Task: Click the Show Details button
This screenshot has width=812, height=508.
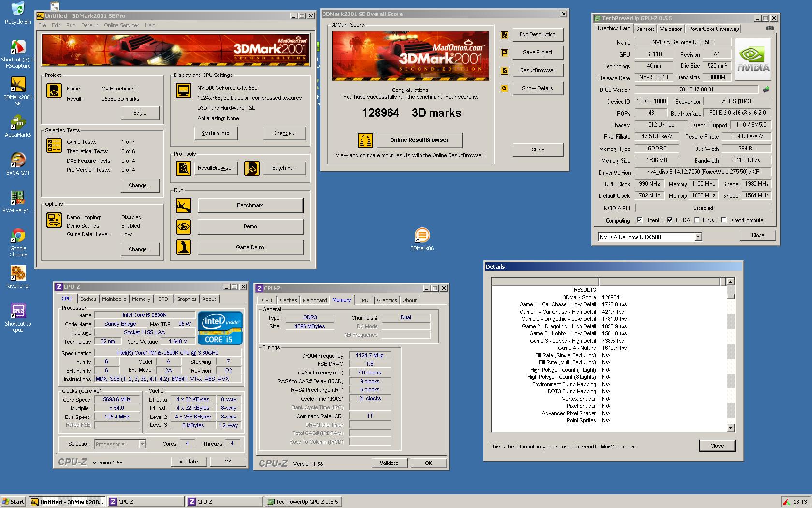Action: pyautogui.click(x=537, y=89)
